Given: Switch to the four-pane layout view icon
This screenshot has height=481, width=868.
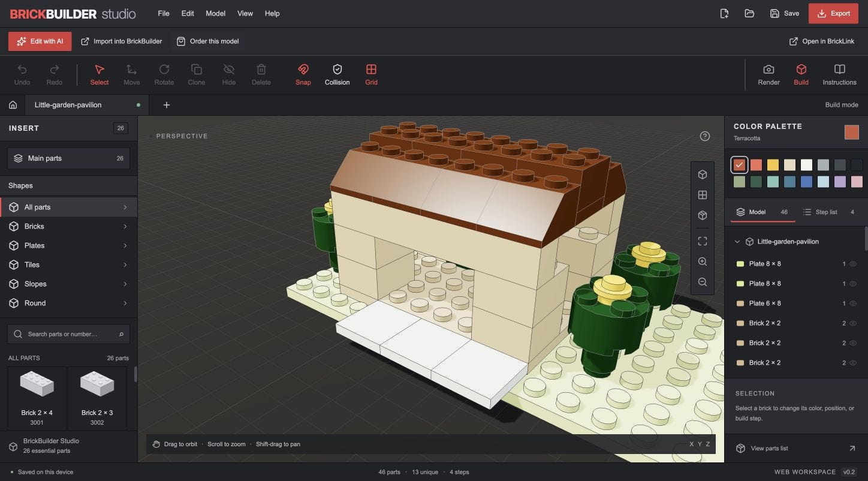Looking at the screenshot, I should (703, 195).
